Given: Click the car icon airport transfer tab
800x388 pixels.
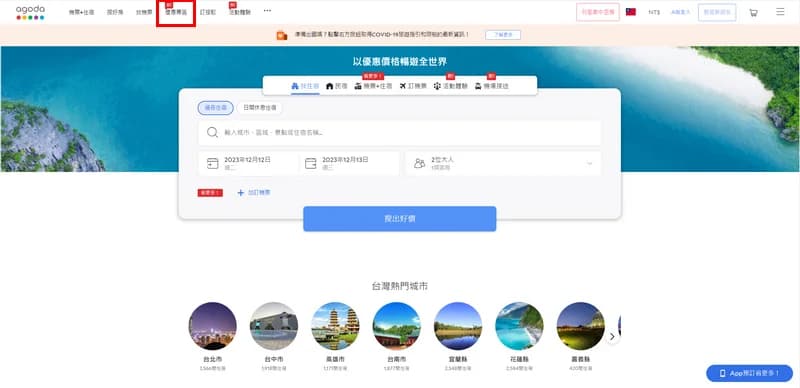Looking at the screenshot, I should tap(478, 86).
